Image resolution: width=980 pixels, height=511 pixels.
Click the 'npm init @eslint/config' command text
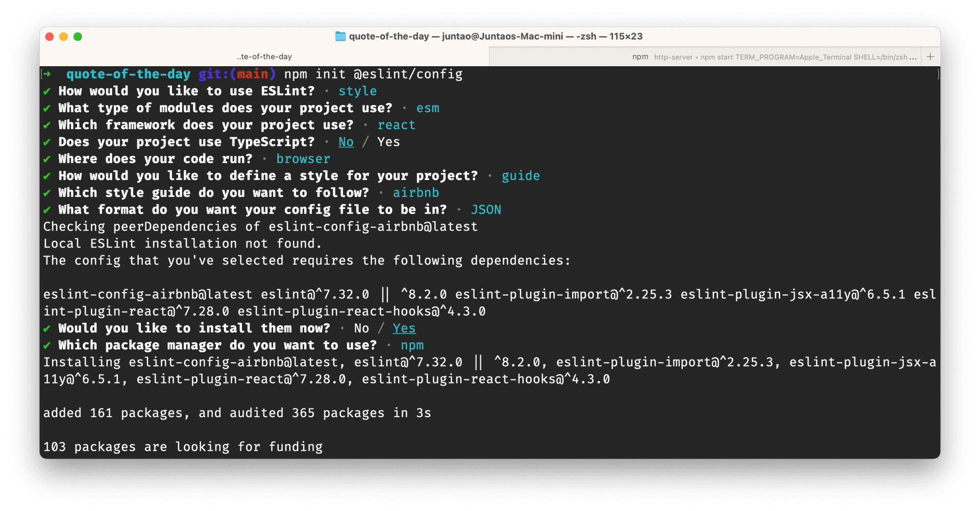tap(373, 74)
